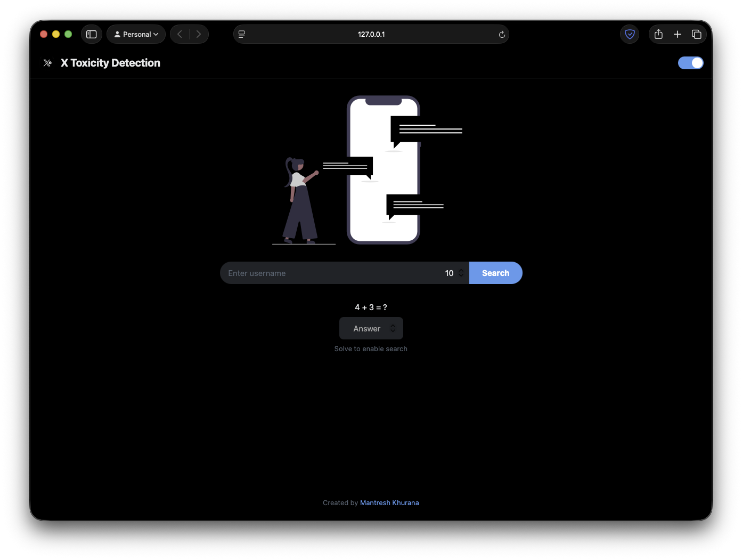Click the Search button
The width and height of the screenshot is (742, 560).
pos(495,273)
